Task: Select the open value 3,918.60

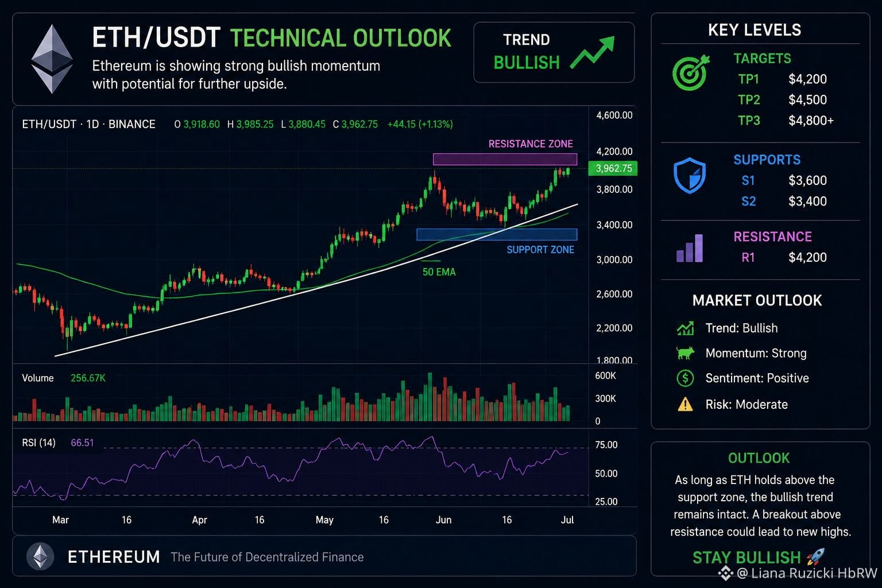Action: [x=202, y=124]
